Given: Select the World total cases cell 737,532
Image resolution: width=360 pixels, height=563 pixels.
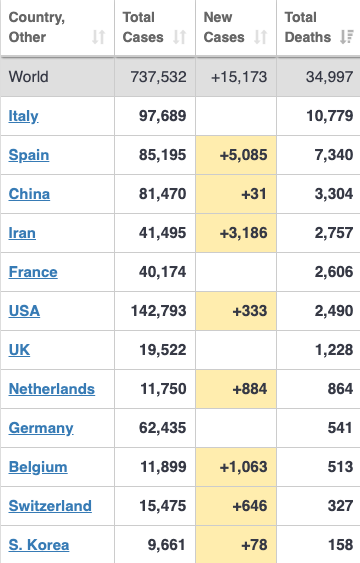Looking at the screenshot, I should [x=155, y=77].
